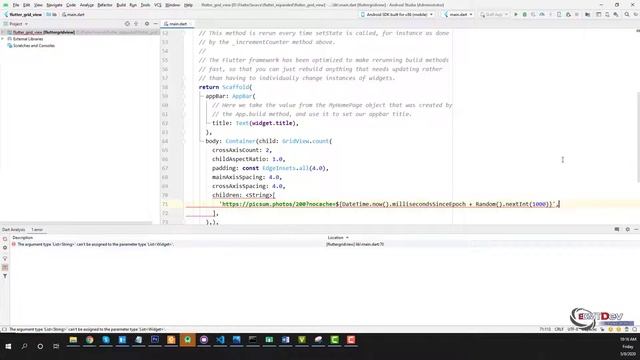Collapse all in Project panel header
640x360 pixels.
136,24
